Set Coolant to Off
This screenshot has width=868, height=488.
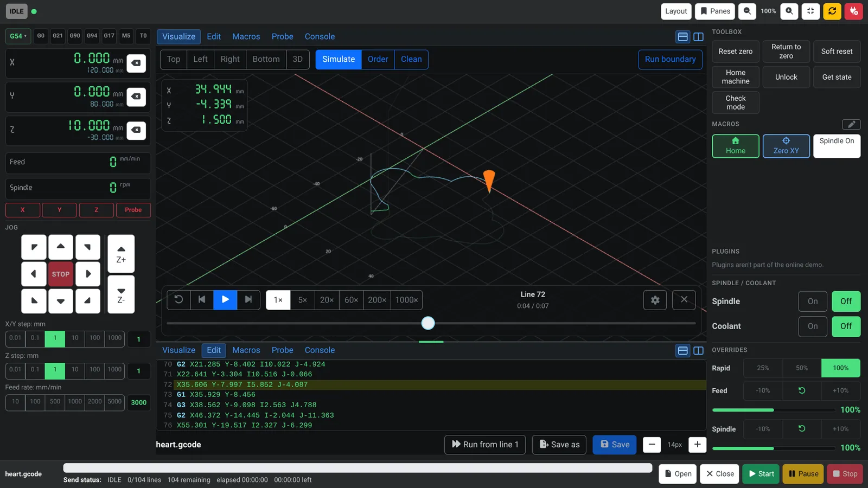click(x=846, y=326)
